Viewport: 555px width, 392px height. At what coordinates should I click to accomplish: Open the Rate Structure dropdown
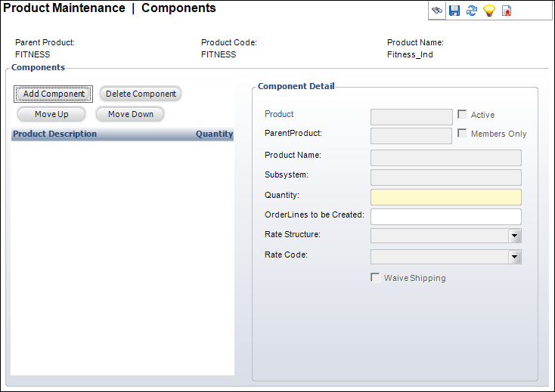[514, 236]
